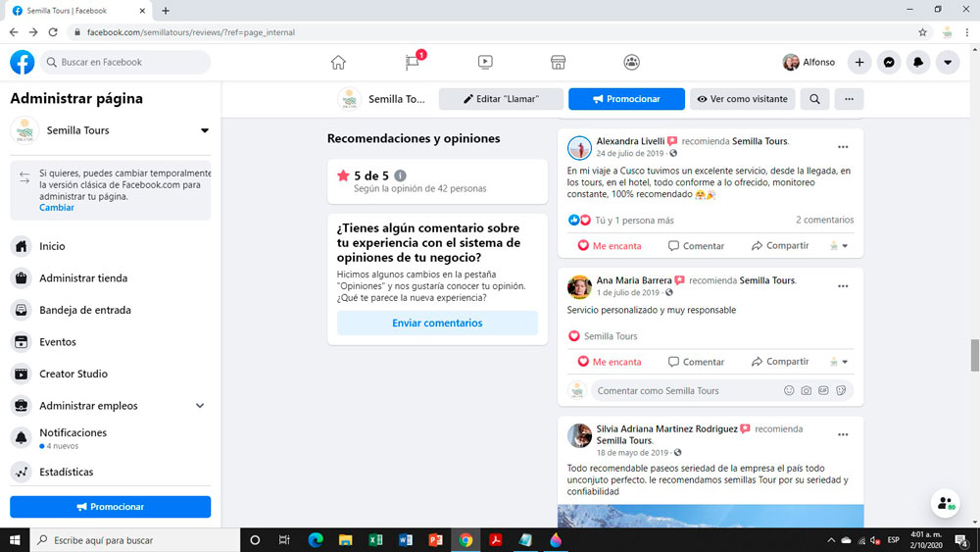Image resolution: width=980 pixels, height=552 pixels.
Task: Click the new message floating button
Action: coord(946,503)
